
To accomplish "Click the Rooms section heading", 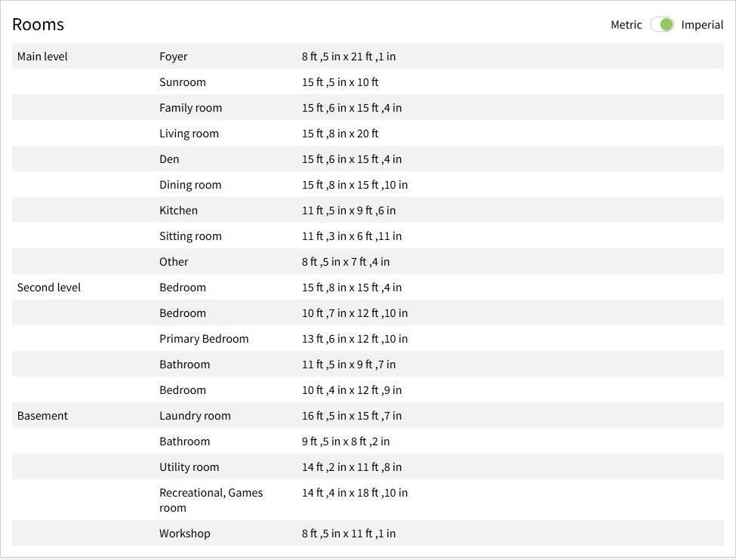I will [x=38, y=24].
